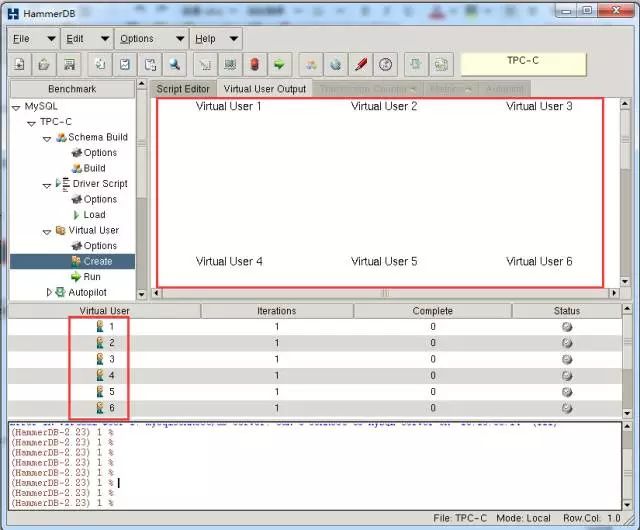Click the Test script pencil-chart icon
The image size is (640, 530).
tap(205, 65)
